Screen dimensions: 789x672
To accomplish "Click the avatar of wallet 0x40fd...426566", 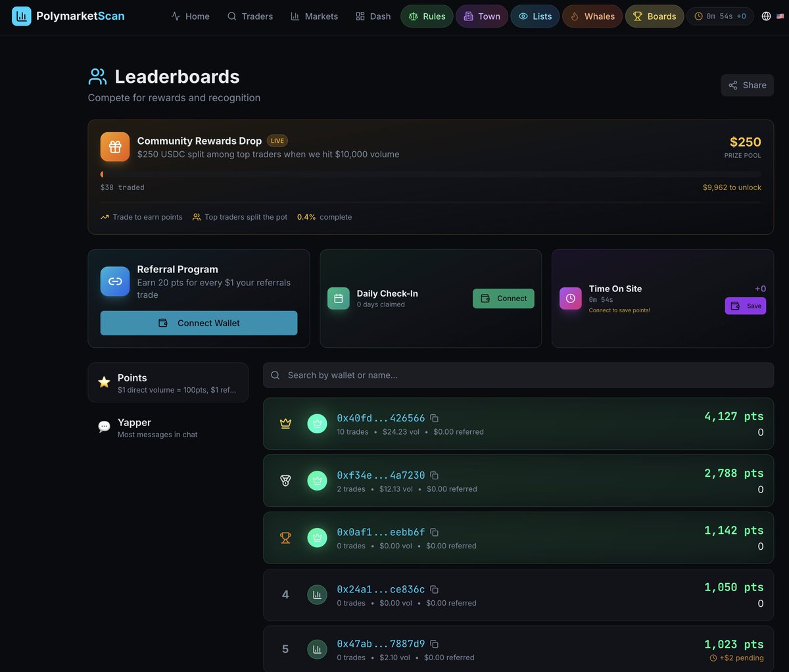I will tap(317, 423).
